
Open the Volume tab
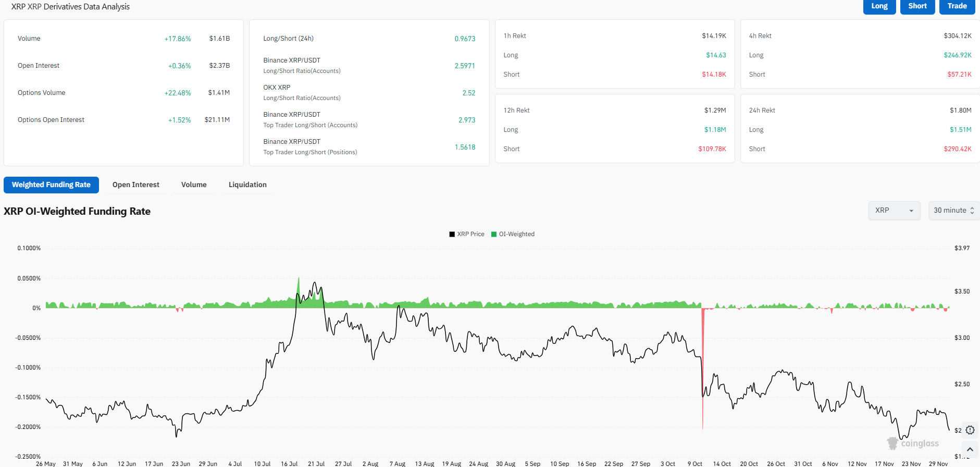click(194, 185)
